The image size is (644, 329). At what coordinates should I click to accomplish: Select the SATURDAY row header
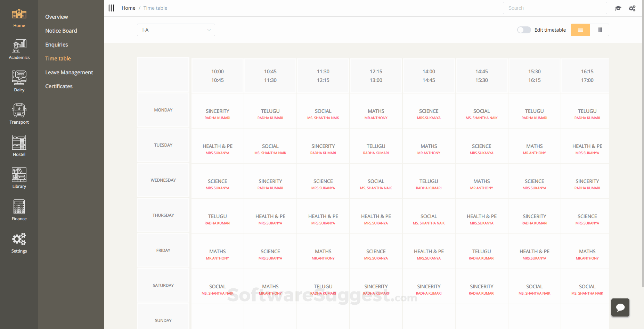coord(163,286)
